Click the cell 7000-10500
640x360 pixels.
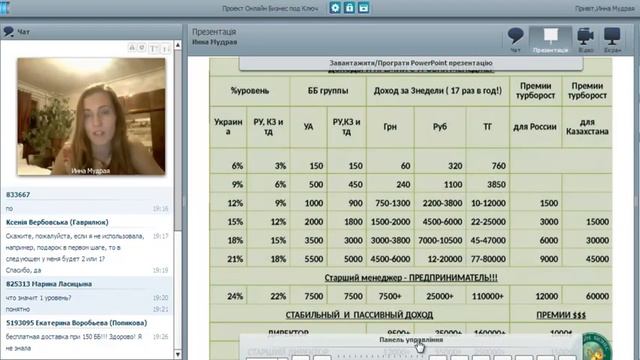coord(440,240)
